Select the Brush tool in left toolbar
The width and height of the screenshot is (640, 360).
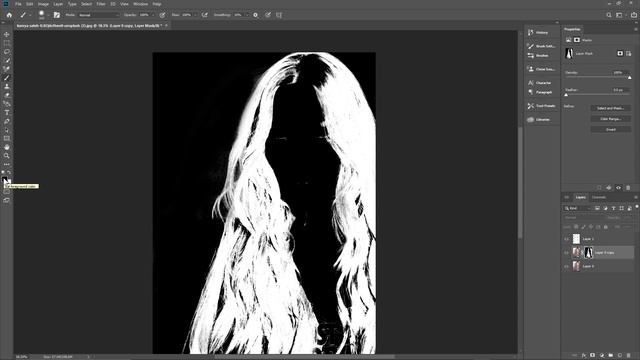point(7,78)
